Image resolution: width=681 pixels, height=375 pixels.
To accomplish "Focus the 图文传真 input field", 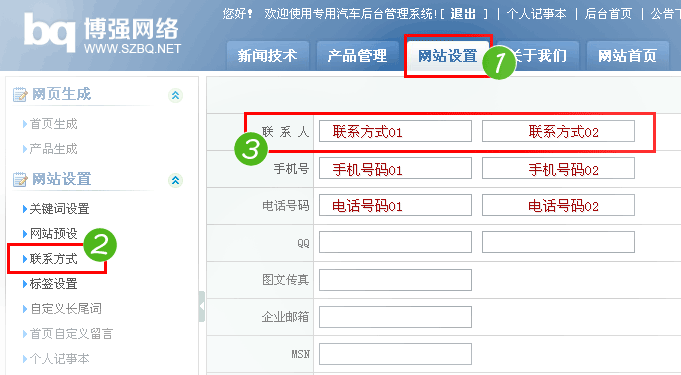I will pos(395,280).
